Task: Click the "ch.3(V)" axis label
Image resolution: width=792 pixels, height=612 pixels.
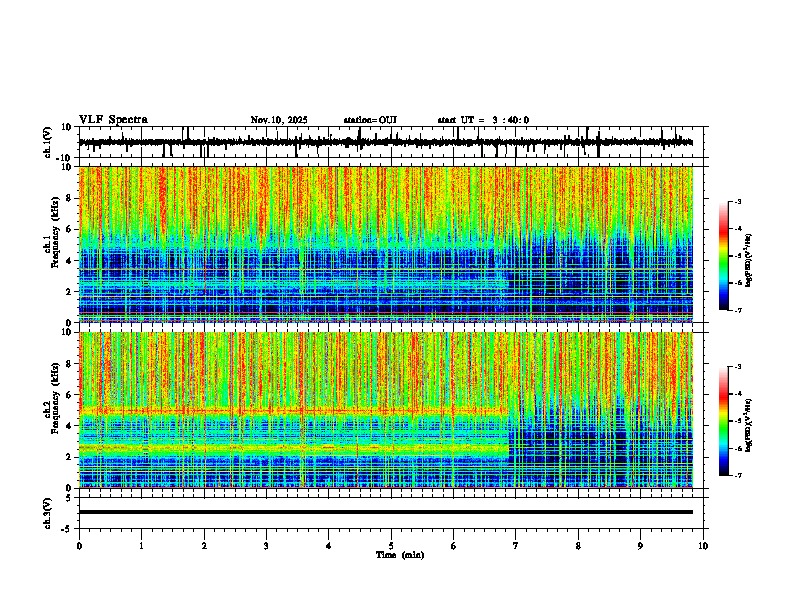Action: [48, 513]
